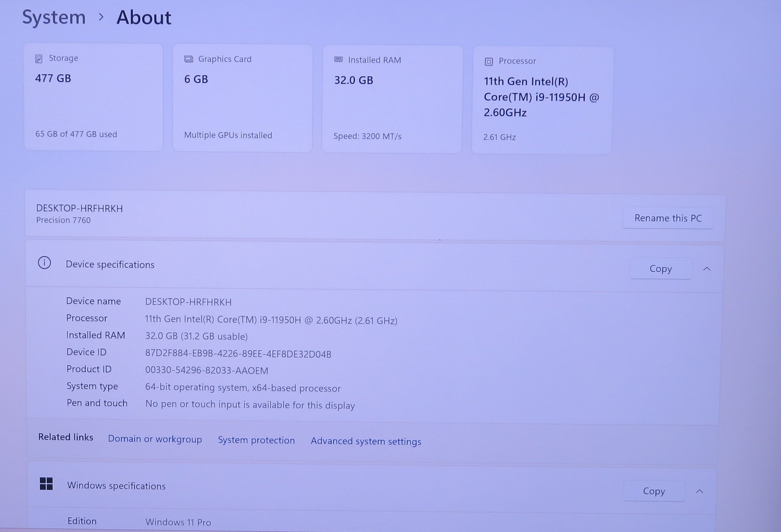Copy the device specifications
This screenshot has width=781, height=532.
pos(660,269)
